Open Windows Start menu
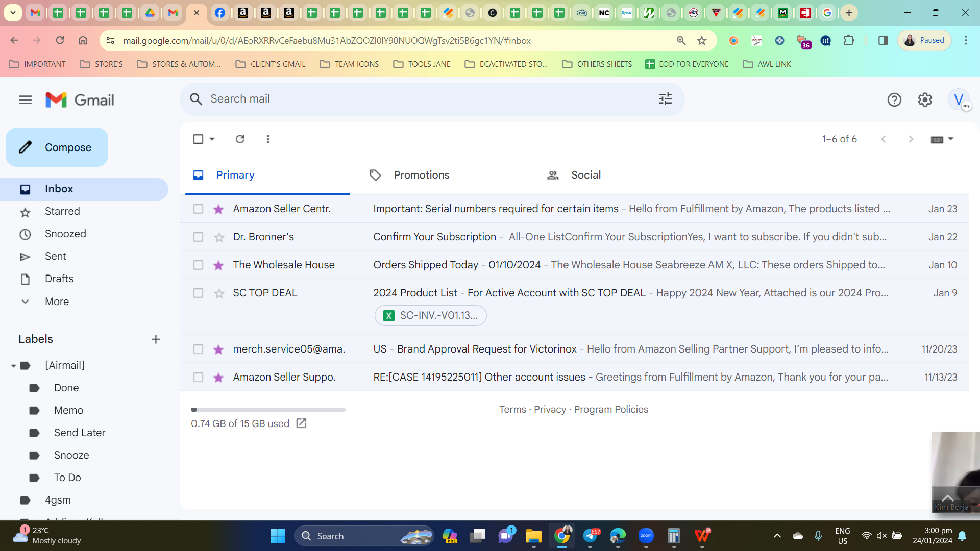Viewport: 980px width, 551px height. (278, 536)
